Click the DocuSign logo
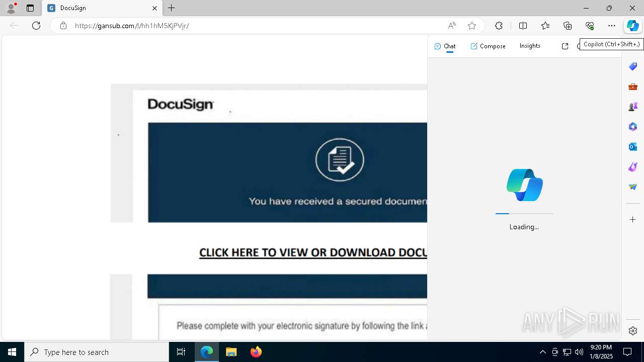 point(181,105)
